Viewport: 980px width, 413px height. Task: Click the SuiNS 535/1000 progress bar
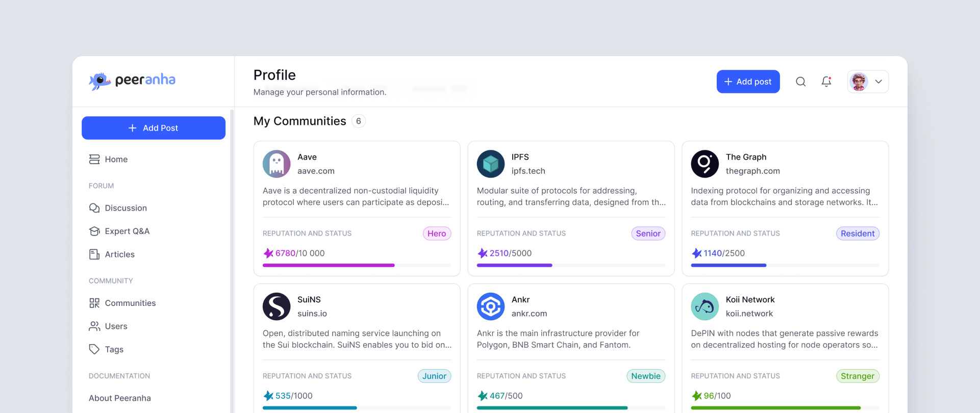357,408
